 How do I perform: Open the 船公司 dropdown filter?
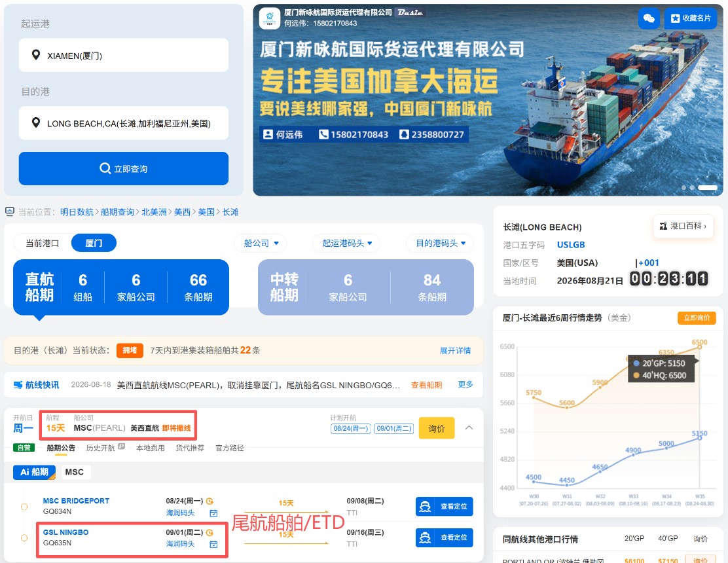pos(261,244)
